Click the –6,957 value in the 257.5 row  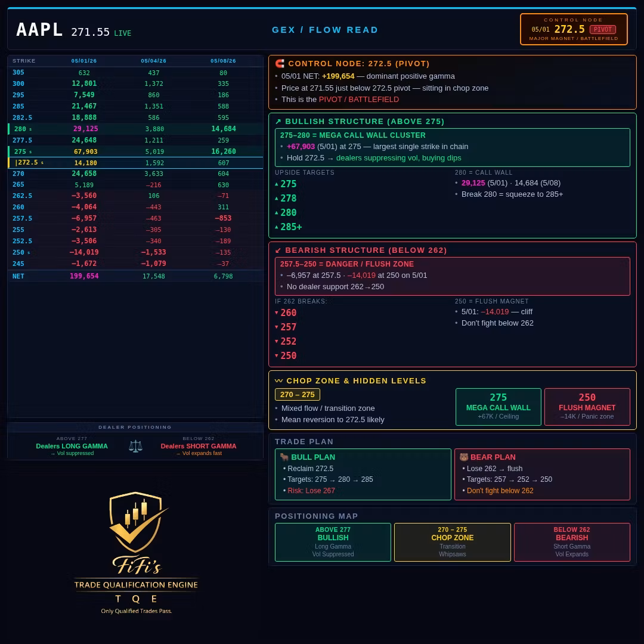pos(84,218)
